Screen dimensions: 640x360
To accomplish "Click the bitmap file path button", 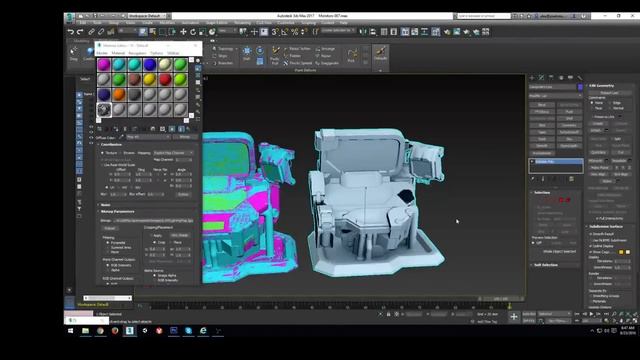I will click(x=153, y=220).
